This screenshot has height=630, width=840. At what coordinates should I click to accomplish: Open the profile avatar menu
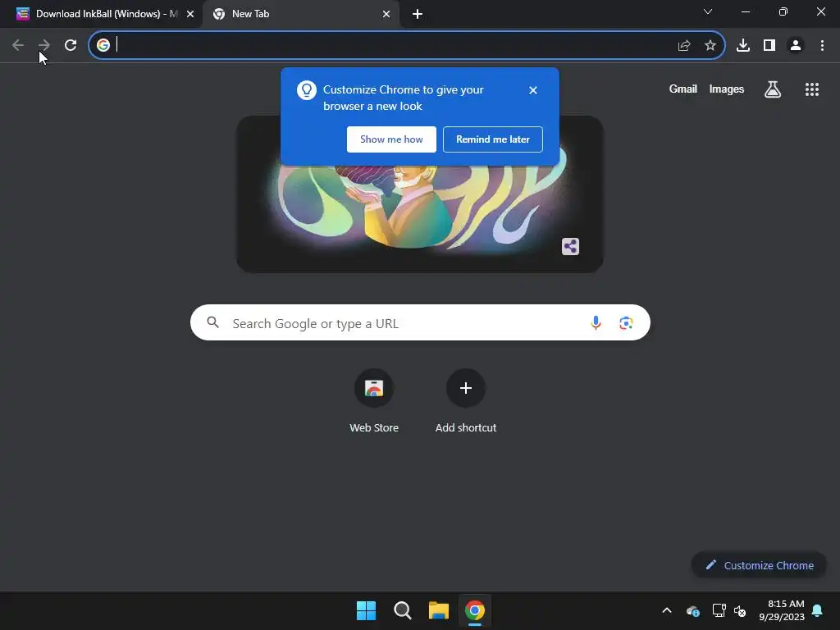[796, 46]
